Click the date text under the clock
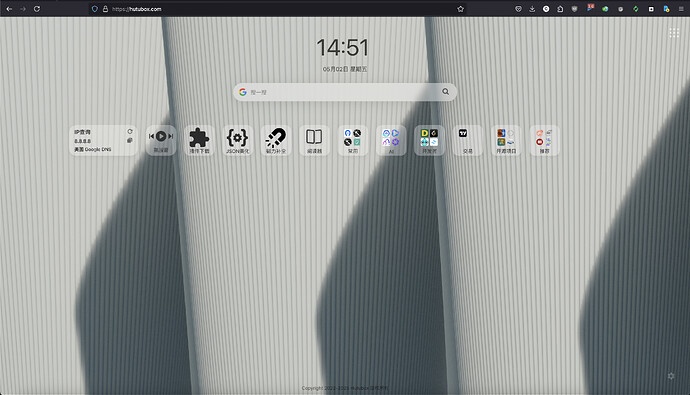690x395 pixels. (x=345, y=69)
